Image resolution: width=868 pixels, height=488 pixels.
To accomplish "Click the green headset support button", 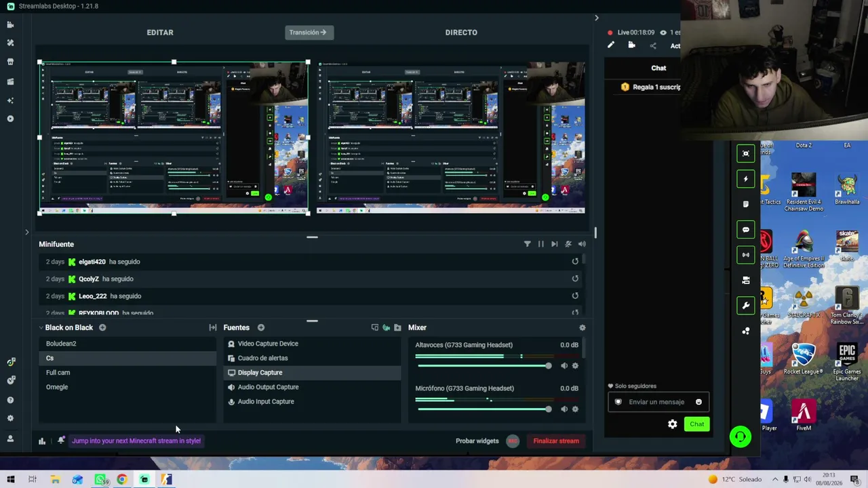I will 741,436.
